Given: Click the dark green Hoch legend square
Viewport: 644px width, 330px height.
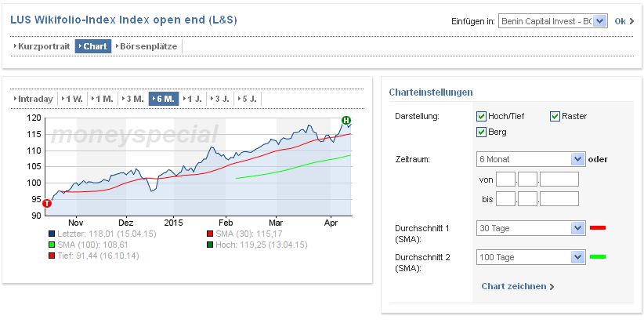Looking at the screenshot, I should pyautogui.click(x=209, y=245).
